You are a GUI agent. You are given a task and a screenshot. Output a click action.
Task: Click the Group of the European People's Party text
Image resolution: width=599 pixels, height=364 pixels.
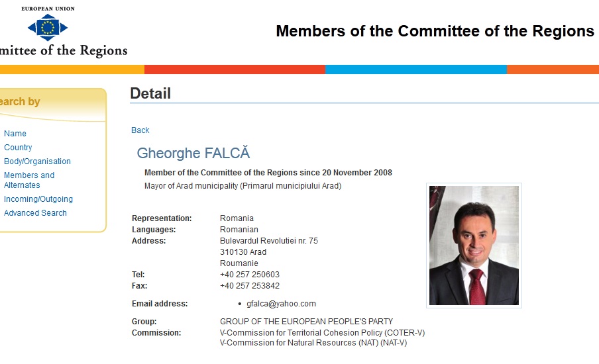point(306,322)
